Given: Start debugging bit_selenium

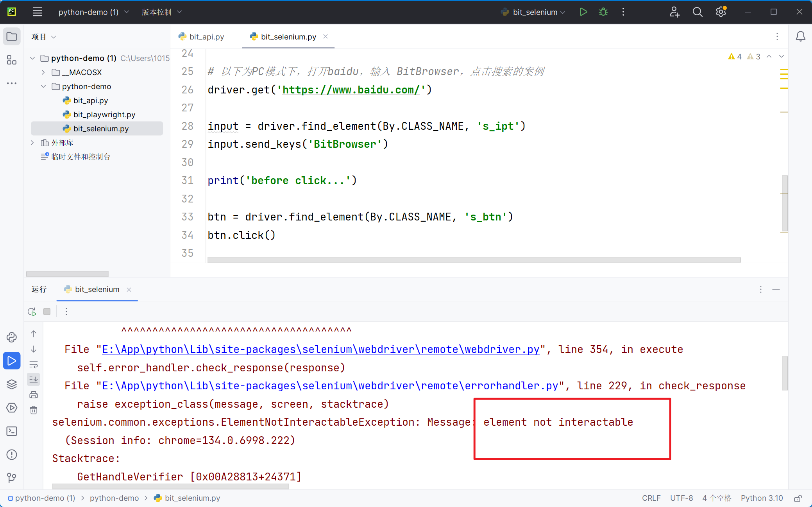Looking at the screenshot, I should click(603, 12).
